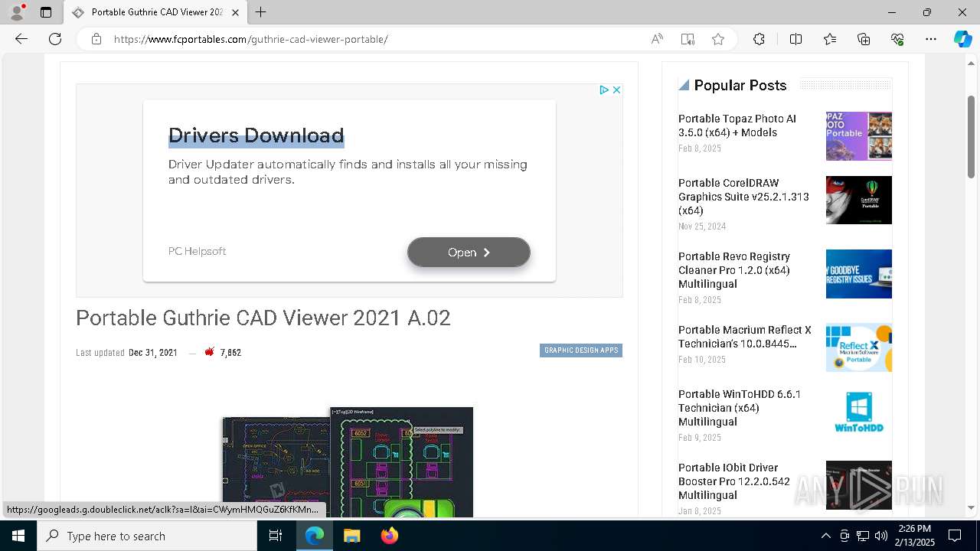The height and width of the screenshot is (551, 980).
Task: Click the page vertical scrollbar
Action: click(971, 138)
